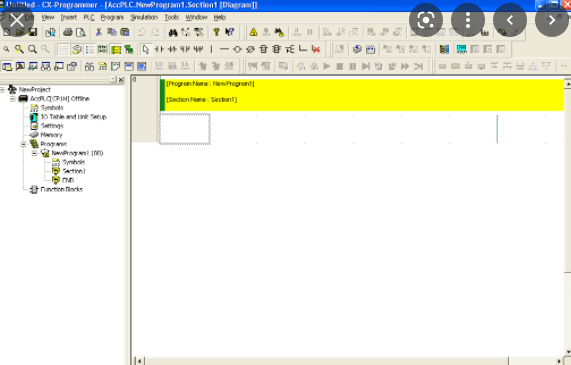The width and height of the screenshot is (571, 365).
Task: Toggle the Output window button
Action: [20, 66]
